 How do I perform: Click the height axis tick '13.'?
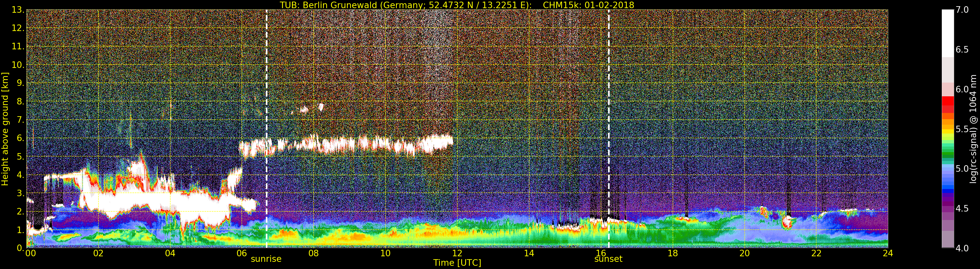click(x=18, y=10)
